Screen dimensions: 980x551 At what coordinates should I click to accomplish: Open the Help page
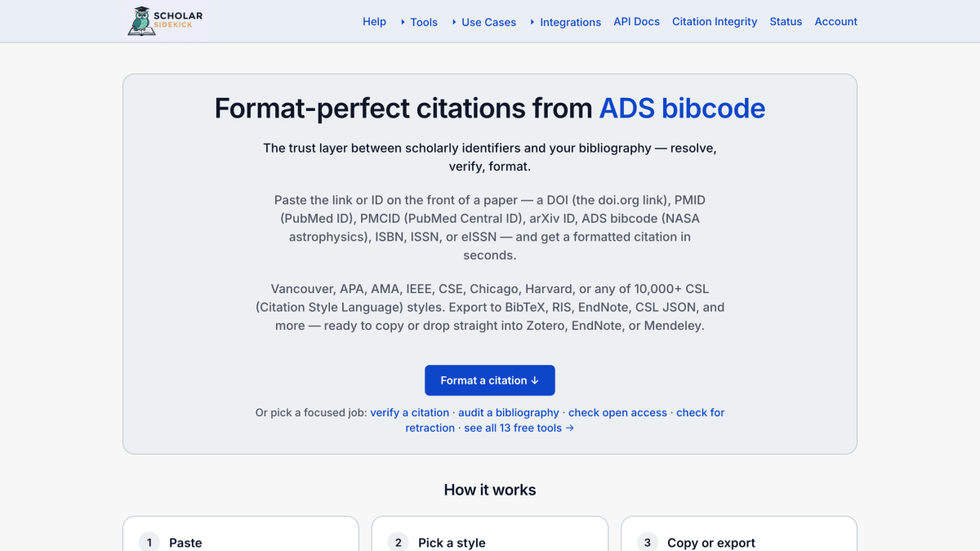point(374,21)
